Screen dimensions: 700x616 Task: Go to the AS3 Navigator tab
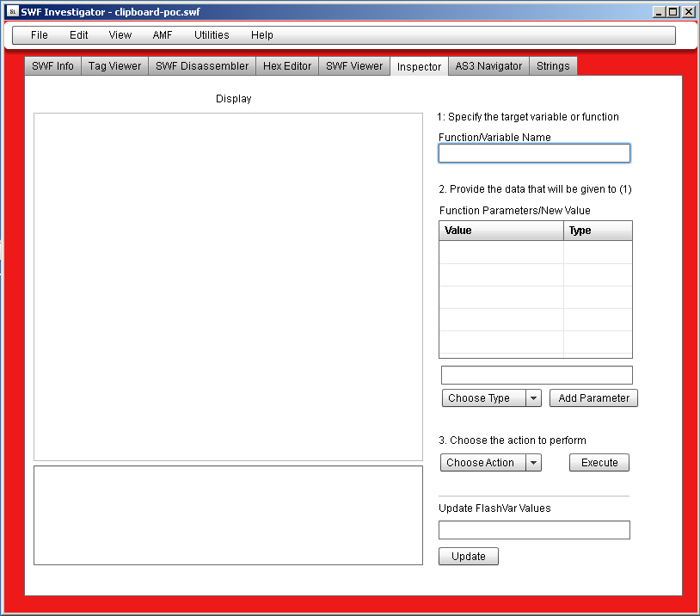(x=488, y=66)
